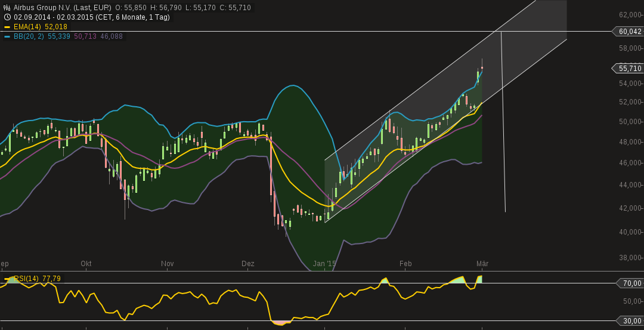Click the 50,000 price axis label
This screenshot has height=330, width=644.
[x=630, y=122]
